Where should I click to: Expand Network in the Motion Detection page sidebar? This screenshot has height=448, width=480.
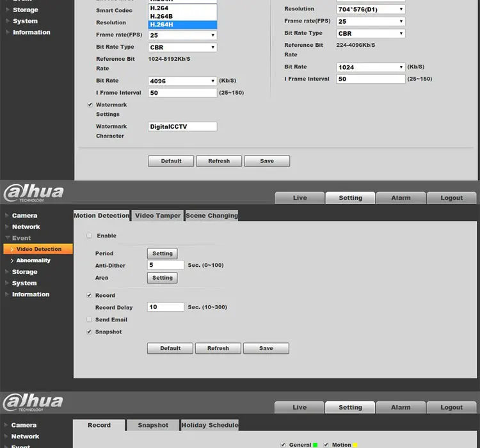click(x=26, y=227)
